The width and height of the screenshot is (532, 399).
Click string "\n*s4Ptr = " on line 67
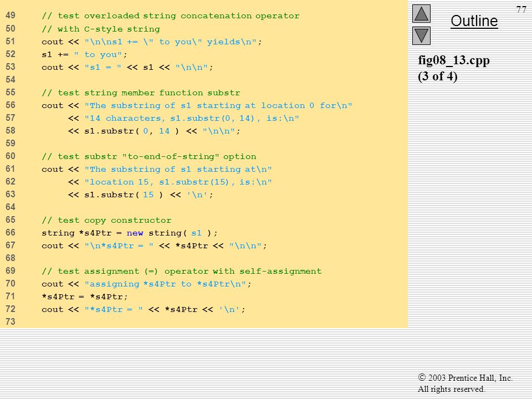(119, 246)
